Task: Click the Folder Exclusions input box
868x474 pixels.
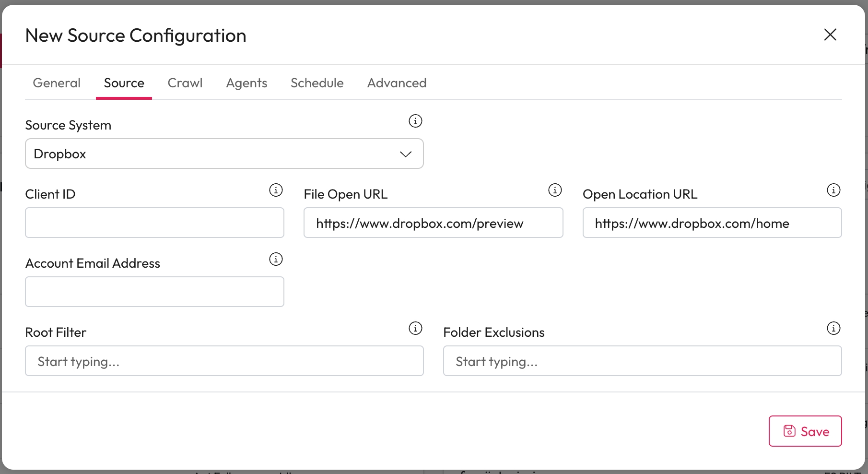Action: pyautogui.click(x=642, y=361)
